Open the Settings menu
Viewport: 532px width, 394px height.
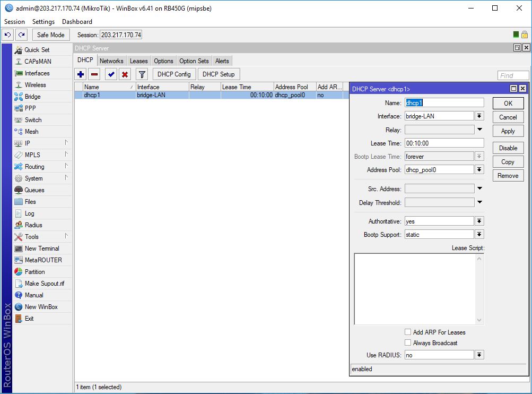[43, 22]
